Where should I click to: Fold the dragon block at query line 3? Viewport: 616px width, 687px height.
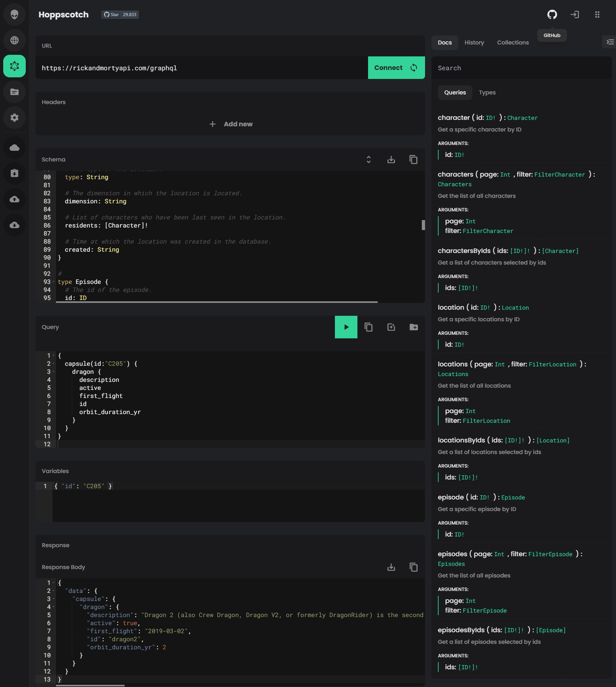coord(53,372)
